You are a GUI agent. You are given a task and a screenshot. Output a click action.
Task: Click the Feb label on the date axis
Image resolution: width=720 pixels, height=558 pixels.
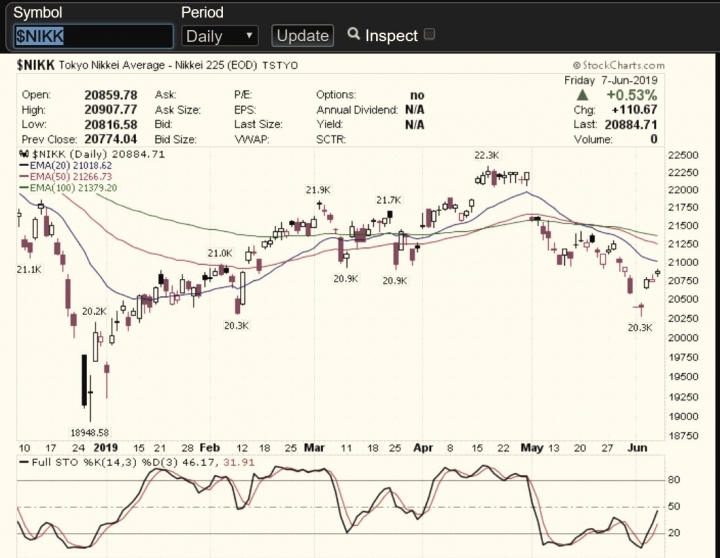click(x=210, y=448)
